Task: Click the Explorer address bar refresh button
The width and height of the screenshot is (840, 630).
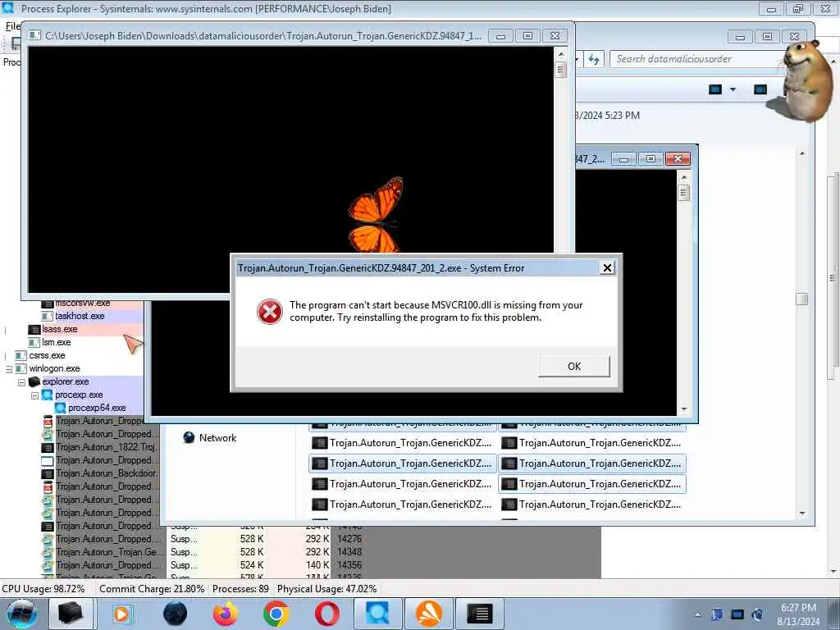Action: (594, 59)
